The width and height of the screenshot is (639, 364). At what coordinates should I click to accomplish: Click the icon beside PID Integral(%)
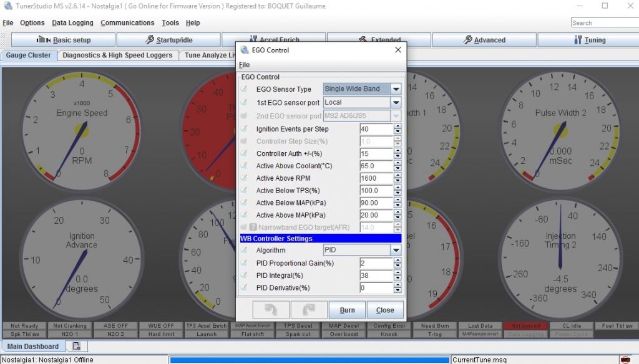tap(244, 275)
